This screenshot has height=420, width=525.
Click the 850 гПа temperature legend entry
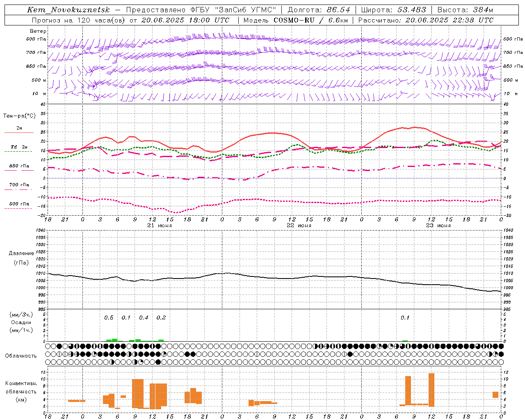19,166
